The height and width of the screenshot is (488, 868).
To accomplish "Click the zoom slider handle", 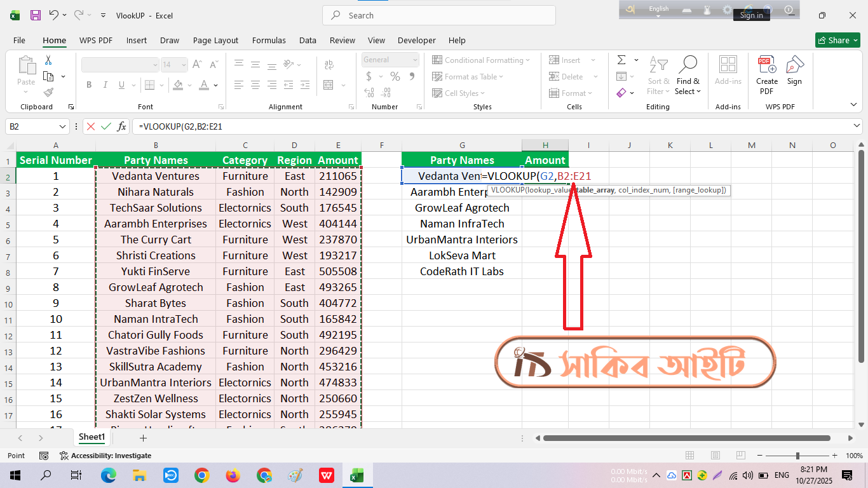I will [797, 456].
